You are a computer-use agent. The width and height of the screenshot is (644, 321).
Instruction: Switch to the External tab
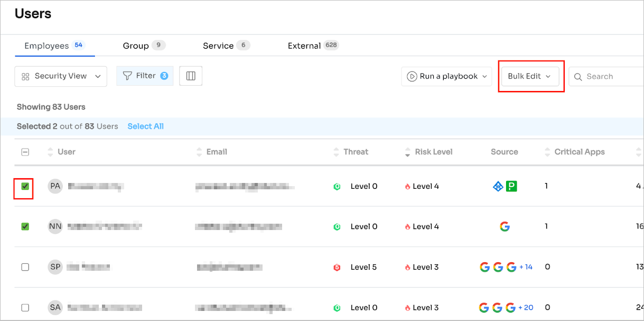click(x=313, y=45)
